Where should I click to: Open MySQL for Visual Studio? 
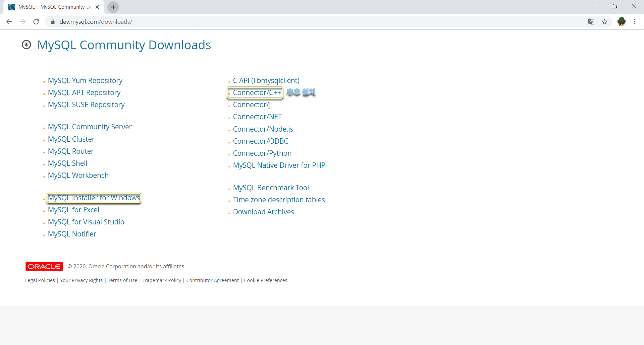(x=86, y=222)
